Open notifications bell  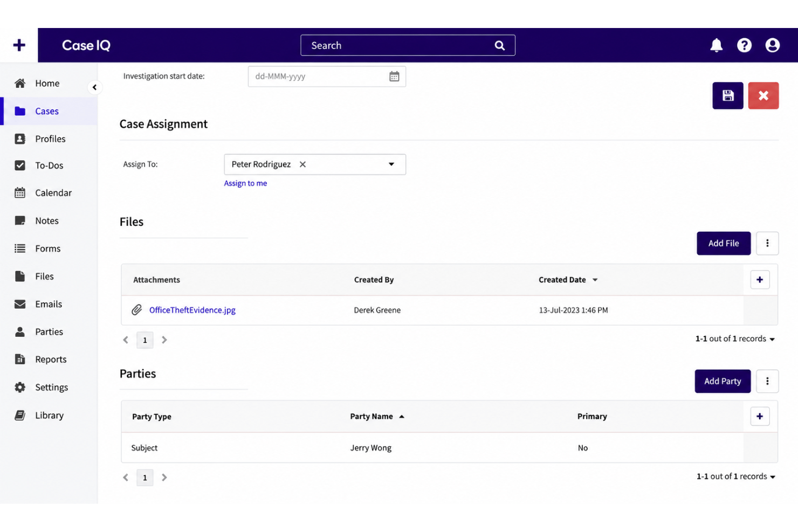pos(716,45)
